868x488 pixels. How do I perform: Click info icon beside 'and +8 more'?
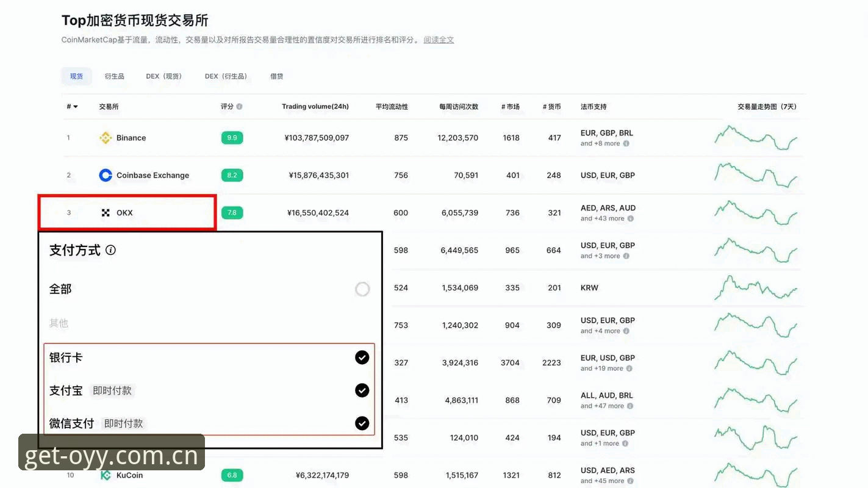click(x=626, y=144)
